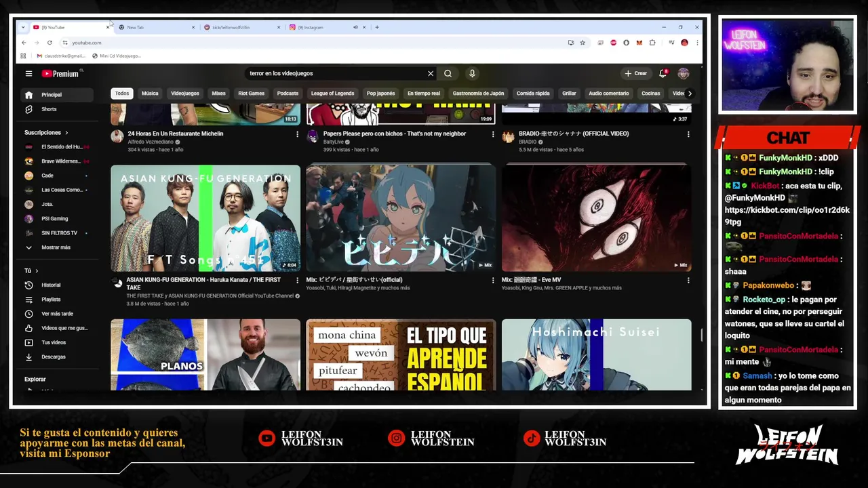Open the clausdstrike Gmail bookmark
This screenshot has width=868, height=488.
point(61,56)
